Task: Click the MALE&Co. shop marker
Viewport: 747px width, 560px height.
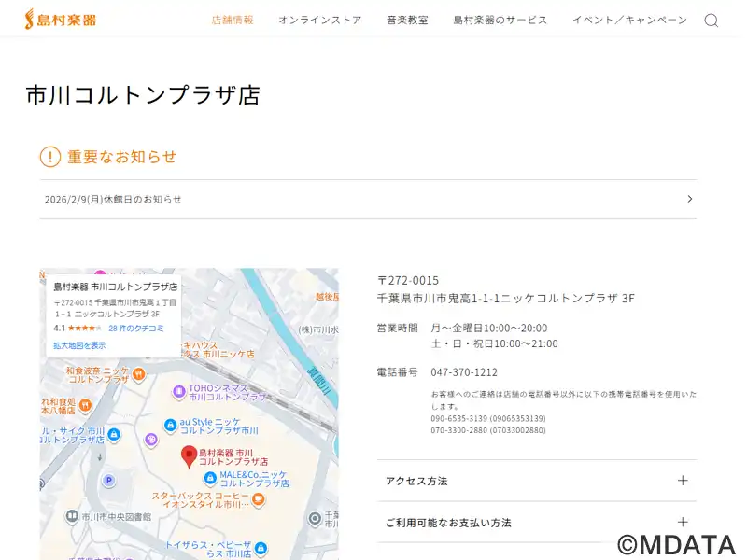Action: (210, 478)
